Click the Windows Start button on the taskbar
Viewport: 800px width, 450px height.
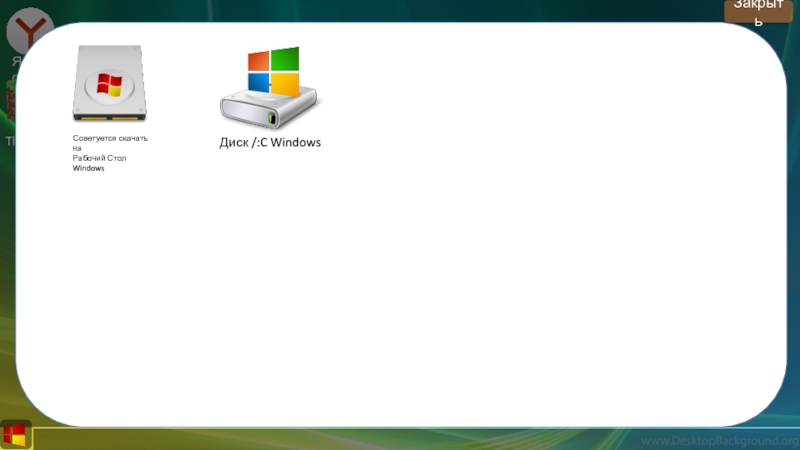pyautogui.click(x=16, y=435)
